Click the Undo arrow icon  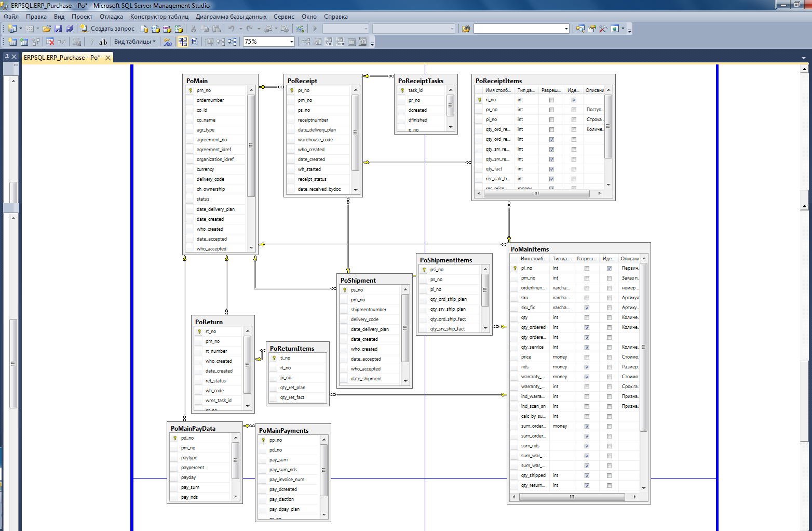pyautogui.click(x=231, y=29)
